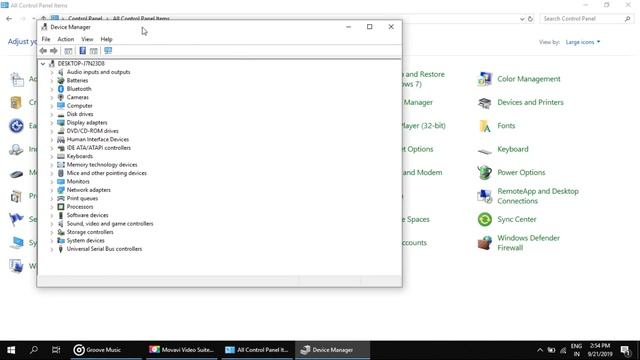The image size is (640, 360).
Task: Click the taskbar search magnifier icon
Action: 34,350
